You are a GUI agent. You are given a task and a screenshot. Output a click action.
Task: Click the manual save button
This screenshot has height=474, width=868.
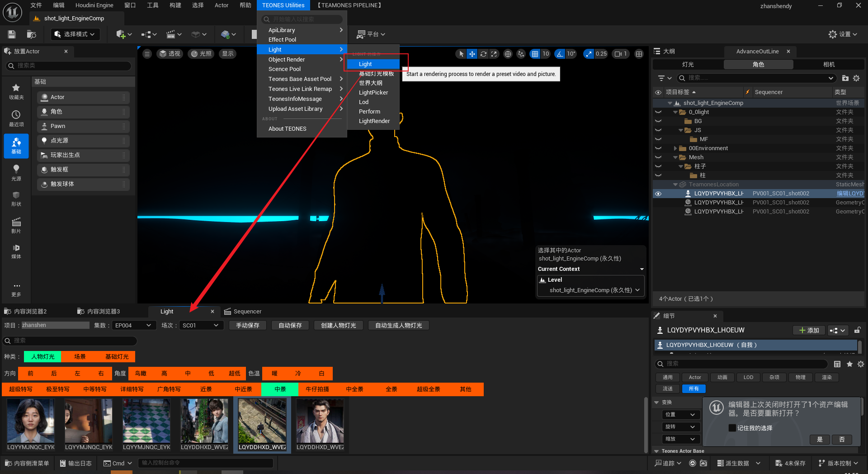click(247, 325)
